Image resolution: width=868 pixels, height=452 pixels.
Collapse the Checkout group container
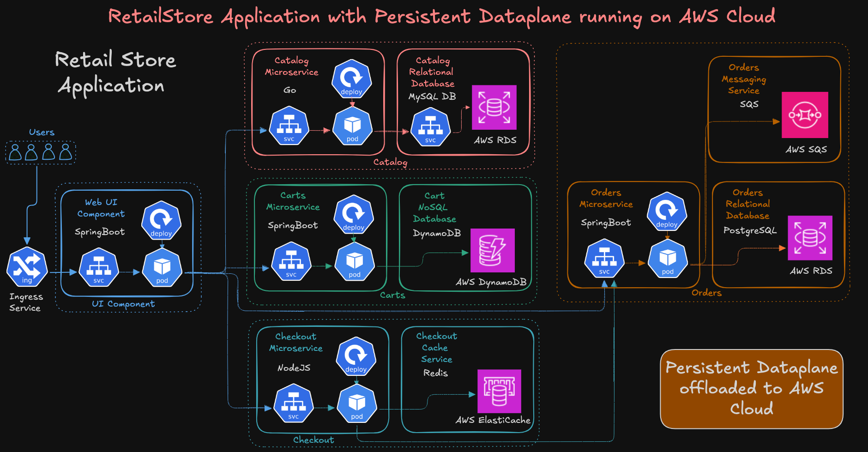click(x=313, y=440)
